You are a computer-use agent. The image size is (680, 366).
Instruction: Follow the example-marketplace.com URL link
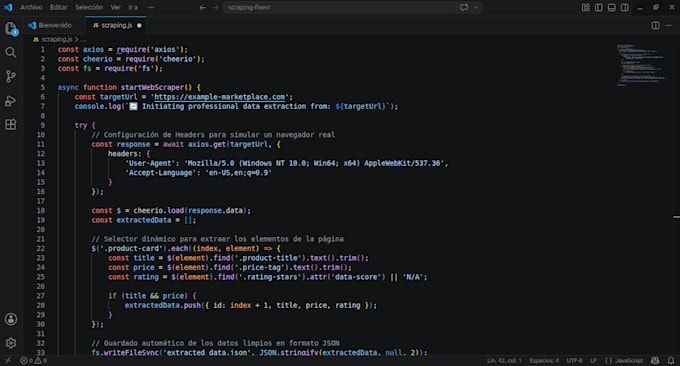coord(220,97)
